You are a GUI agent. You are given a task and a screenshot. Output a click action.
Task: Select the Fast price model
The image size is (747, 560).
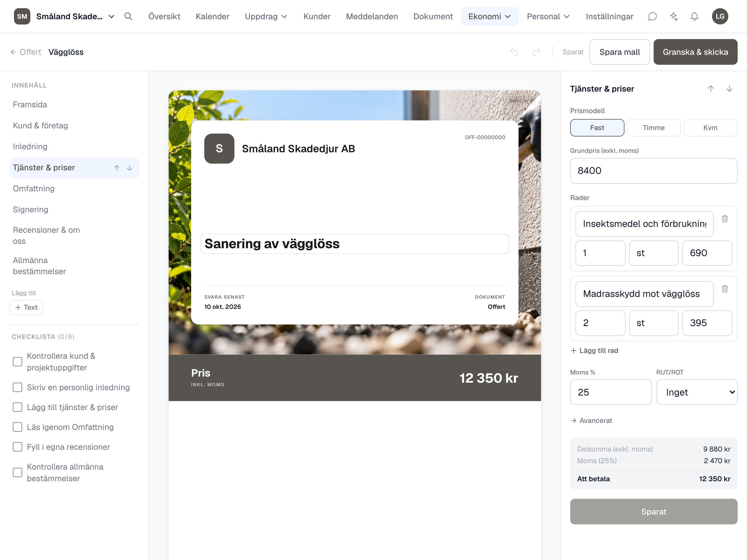pyautogui.click(x=597, y=127)
